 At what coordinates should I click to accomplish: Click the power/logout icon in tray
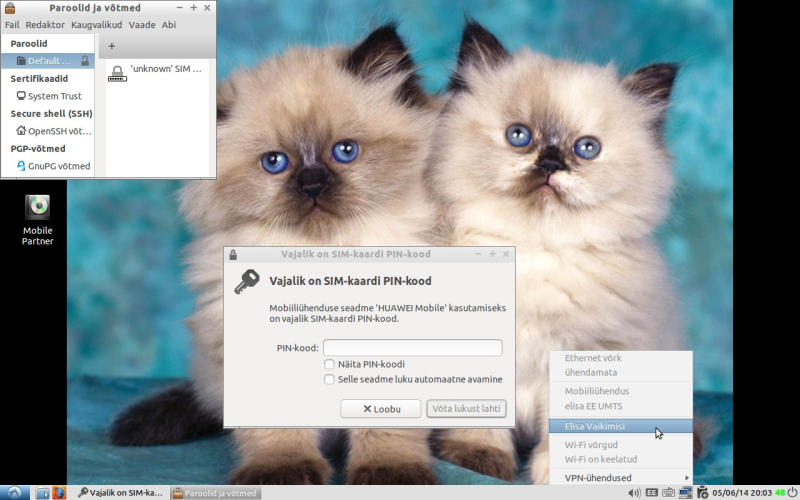[x=792, y=492]
